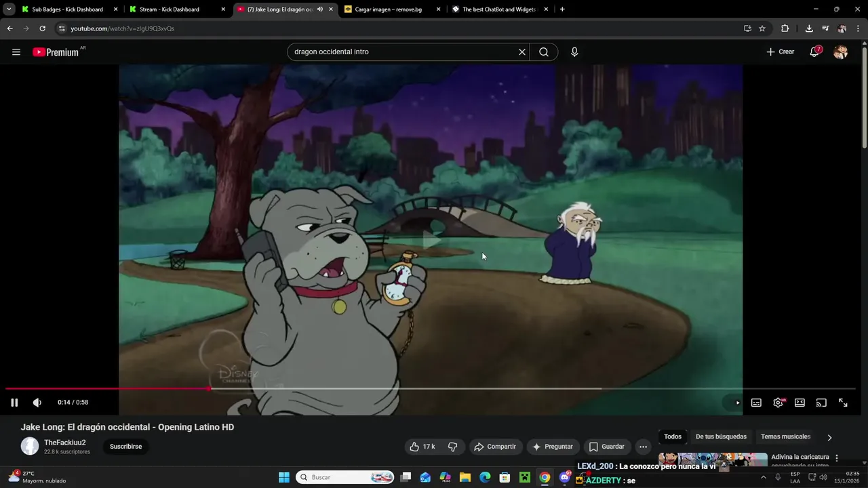Launch Microsoft Edge from the taskbar
The width and height of the screenshot is (868, 488).
[x=485, y=477]
